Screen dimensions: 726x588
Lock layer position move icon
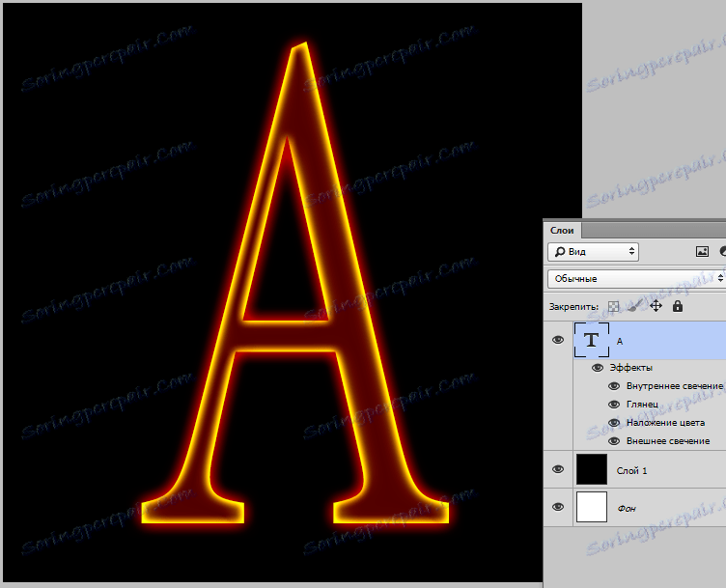pos(656,306)
